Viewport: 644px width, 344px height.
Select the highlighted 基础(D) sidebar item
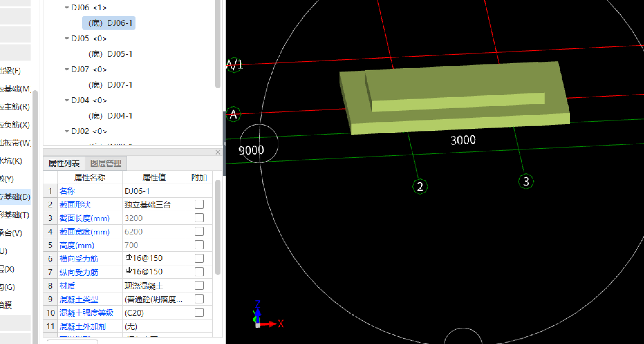(15, 197)
